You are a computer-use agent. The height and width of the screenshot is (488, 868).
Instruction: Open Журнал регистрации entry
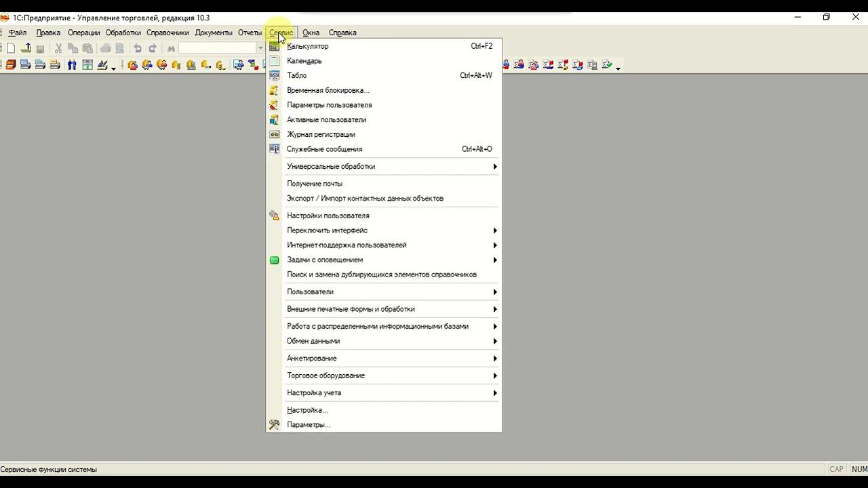coord(384,134)
